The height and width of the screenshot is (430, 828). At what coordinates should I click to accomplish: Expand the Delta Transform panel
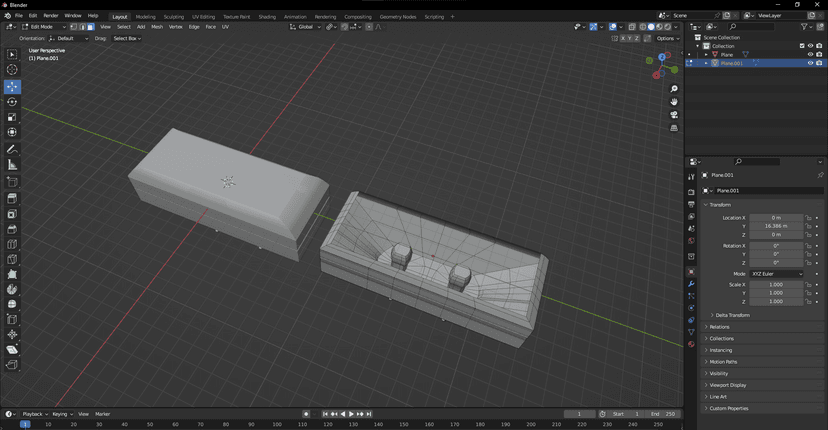(732, 315)
